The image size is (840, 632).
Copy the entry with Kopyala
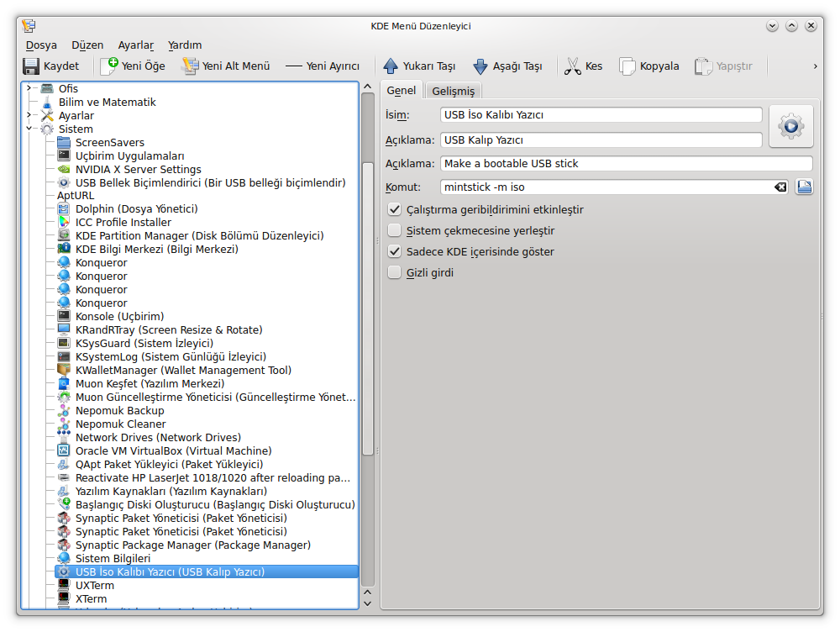(649, 66)
